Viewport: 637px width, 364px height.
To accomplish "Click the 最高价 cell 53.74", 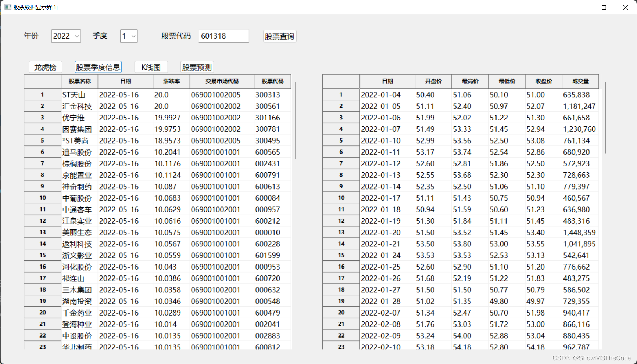I will pos(470,152).
